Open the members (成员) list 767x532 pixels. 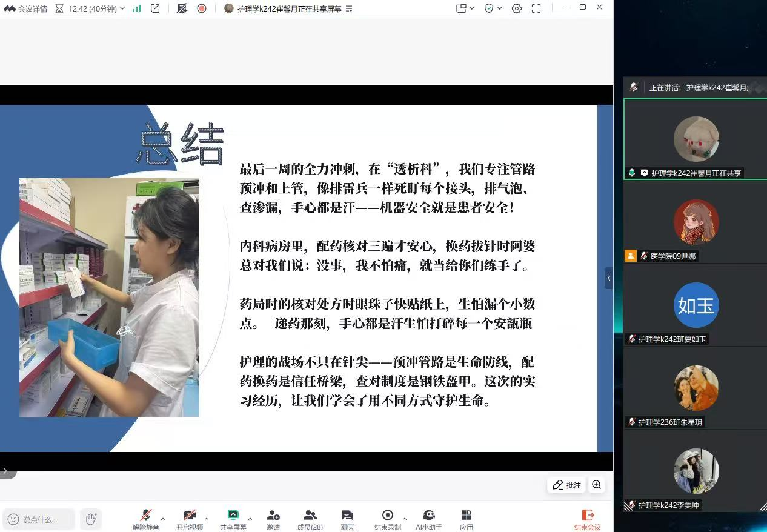tap(310, 519)
